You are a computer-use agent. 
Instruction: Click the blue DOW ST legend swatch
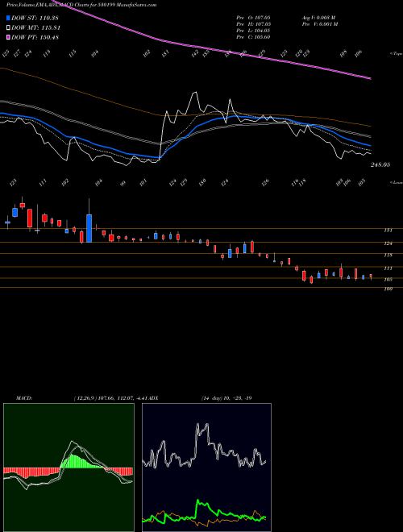[x=8, y=18]
